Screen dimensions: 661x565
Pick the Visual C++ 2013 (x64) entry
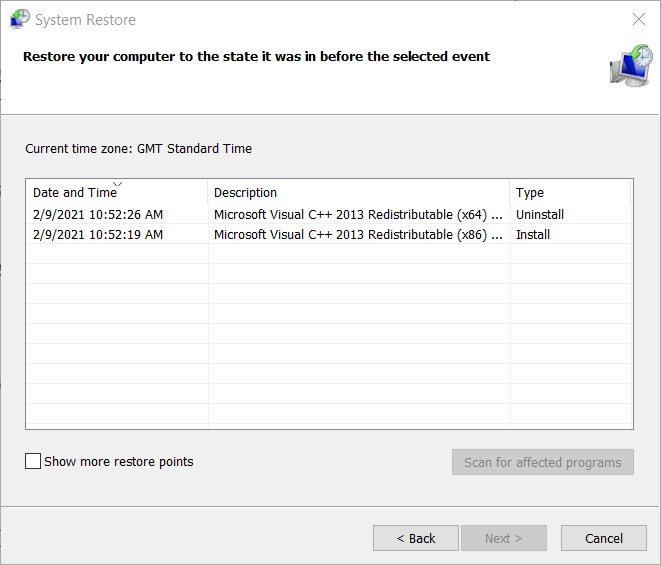pos(358,215)
